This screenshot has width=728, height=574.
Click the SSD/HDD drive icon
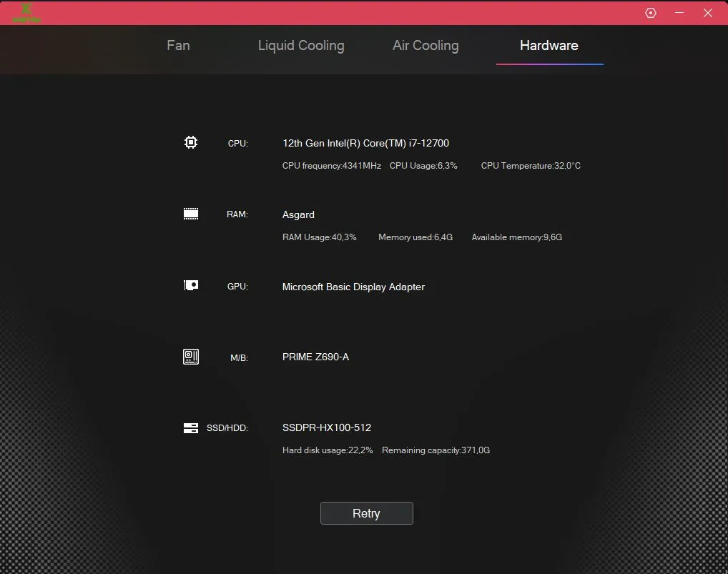(191, 428)
